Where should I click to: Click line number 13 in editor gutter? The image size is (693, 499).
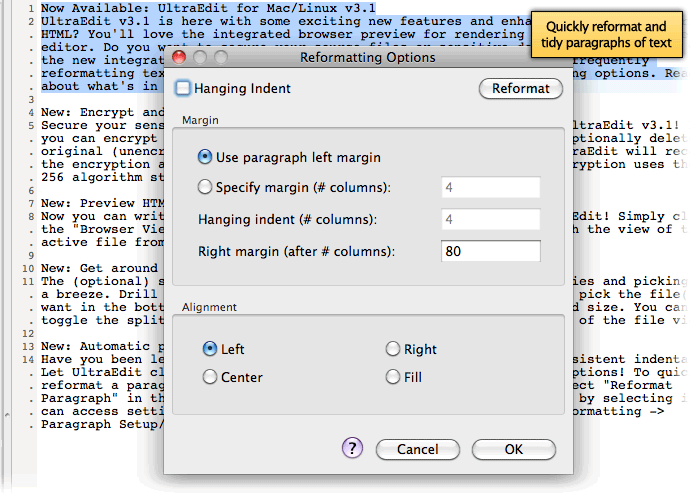pos(28,347)
